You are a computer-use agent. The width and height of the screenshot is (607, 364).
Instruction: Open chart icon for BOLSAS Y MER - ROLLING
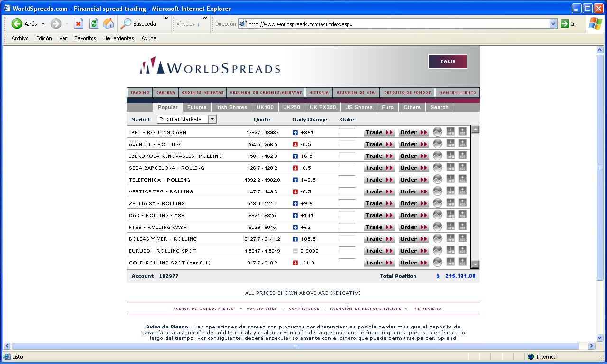(x=438, y=238)
